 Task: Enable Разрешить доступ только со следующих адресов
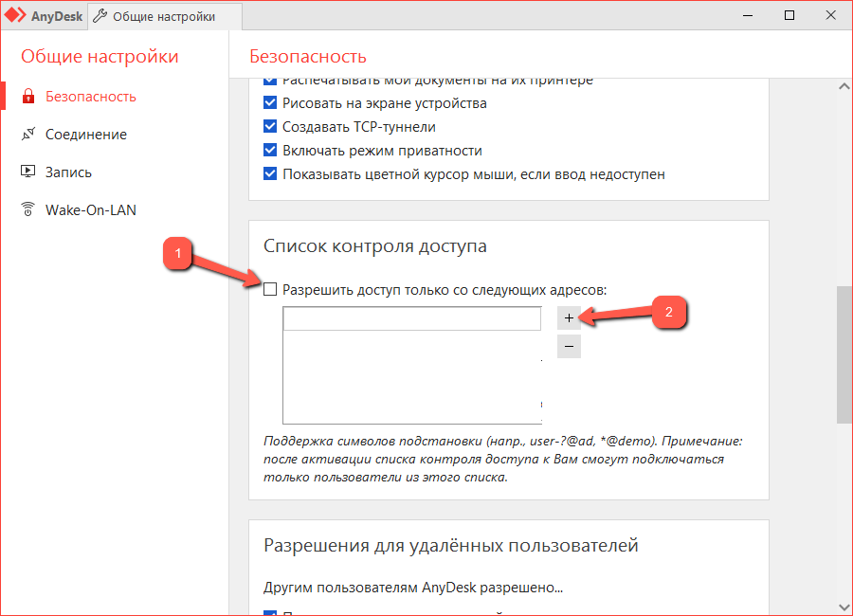pyautogui.click(x=270, y=289)
